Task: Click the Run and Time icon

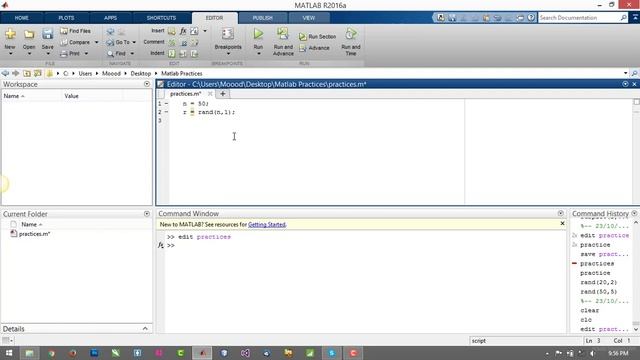Action: coord(351,34)
